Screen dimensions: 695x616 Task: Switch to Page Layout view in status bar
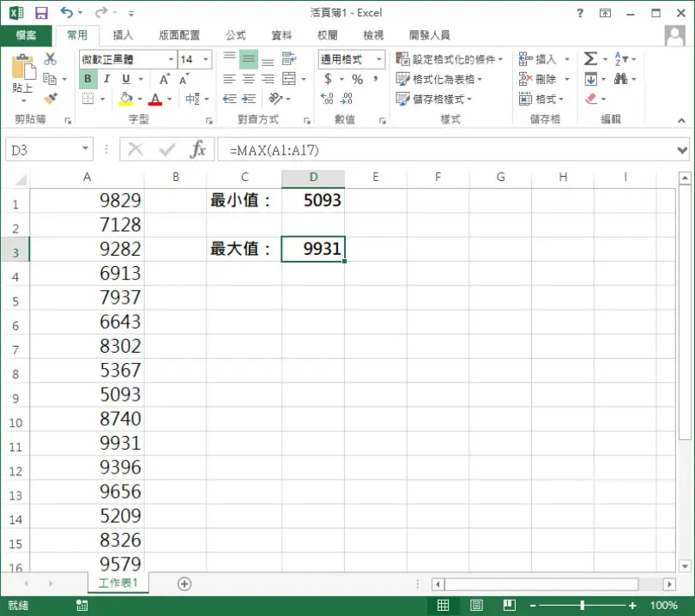(476, 605)
